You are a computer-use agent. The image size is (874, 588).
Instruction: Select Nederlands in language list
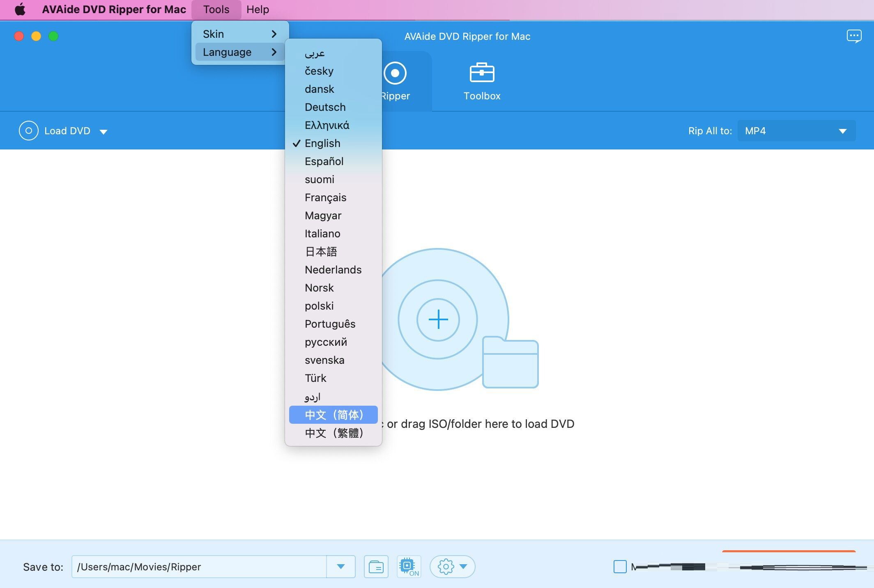(333, 270)
